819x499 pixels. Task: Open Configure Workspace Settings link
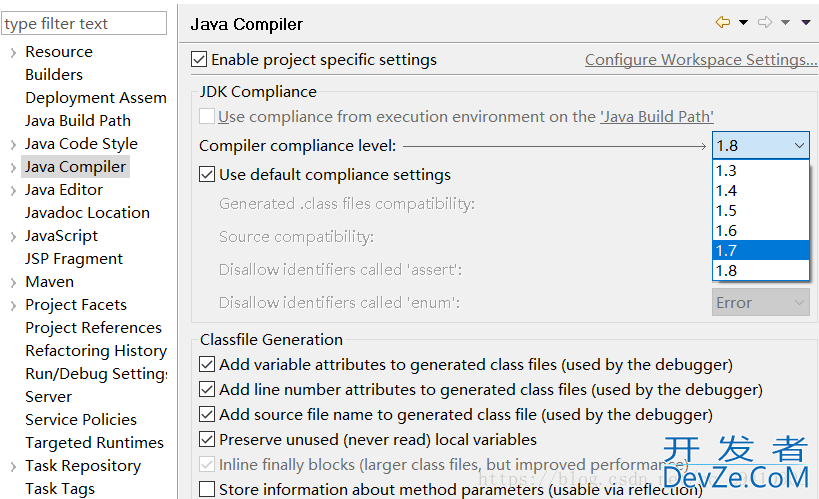[701, 60]
